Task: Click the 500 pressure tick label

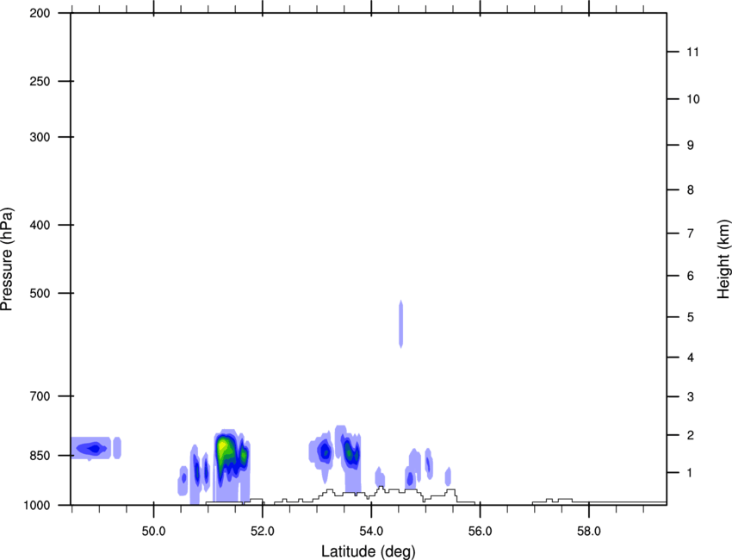Action: click(40, 293)
